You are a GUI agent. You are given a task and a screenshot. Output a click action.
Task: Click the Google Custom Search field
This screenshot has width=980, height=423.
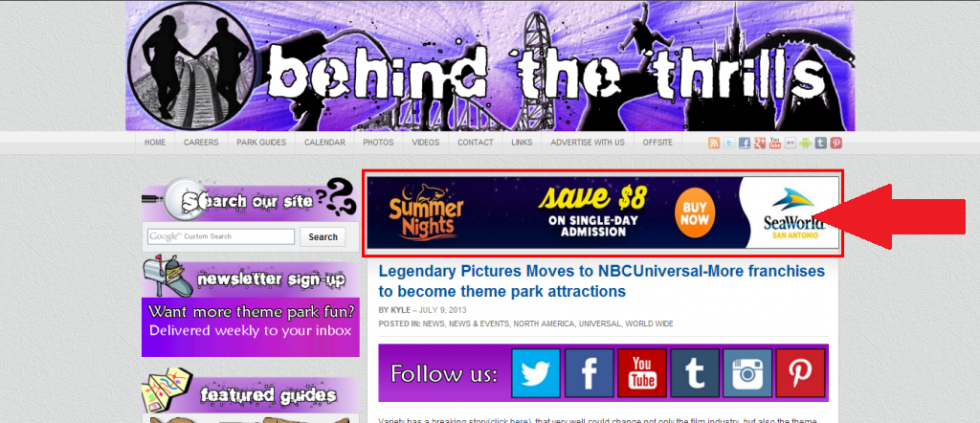pos(221,236)
